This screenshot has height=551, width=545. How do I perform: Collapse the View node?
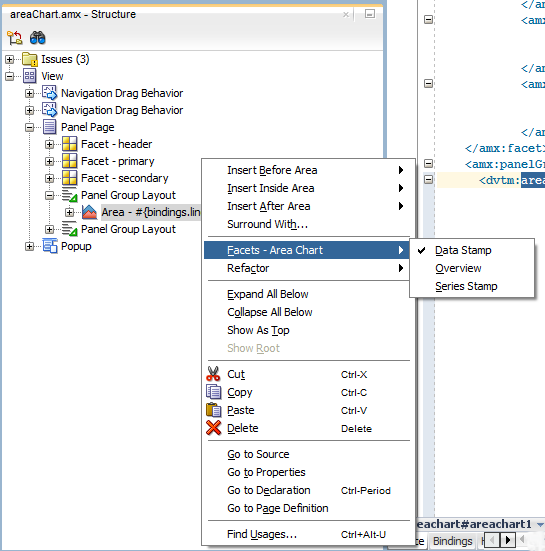point(10,76)
